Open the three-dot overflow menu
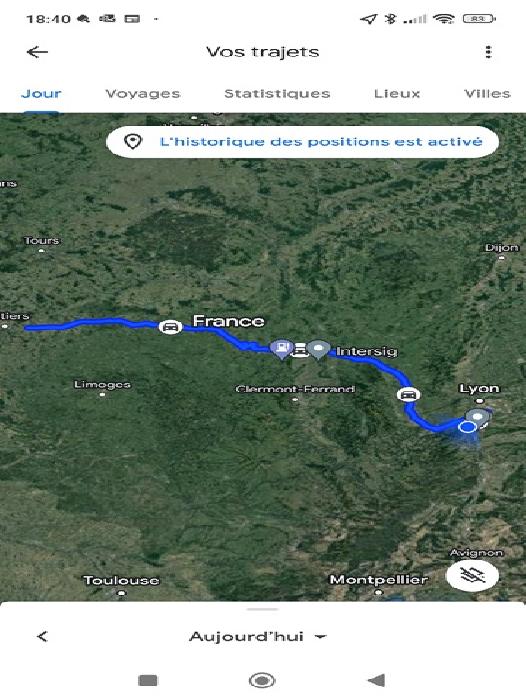This screenshot has height=700, width=526. click(488, 52)
